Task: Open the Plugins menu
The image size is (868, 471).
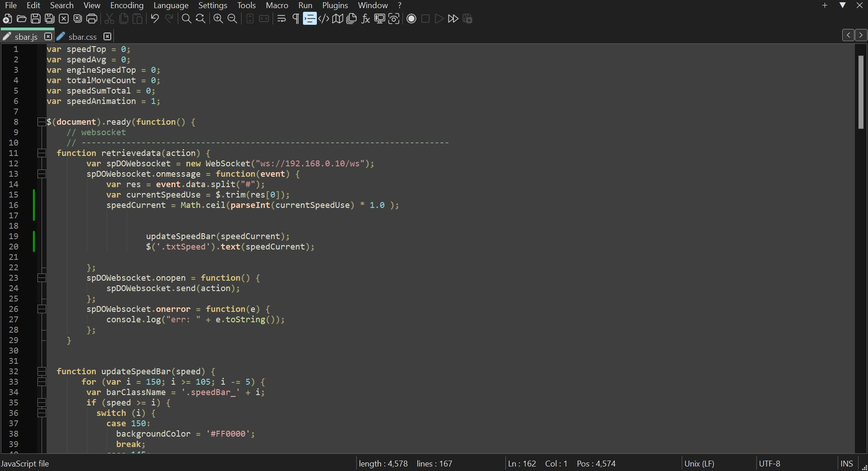Action: click(335, 5)
